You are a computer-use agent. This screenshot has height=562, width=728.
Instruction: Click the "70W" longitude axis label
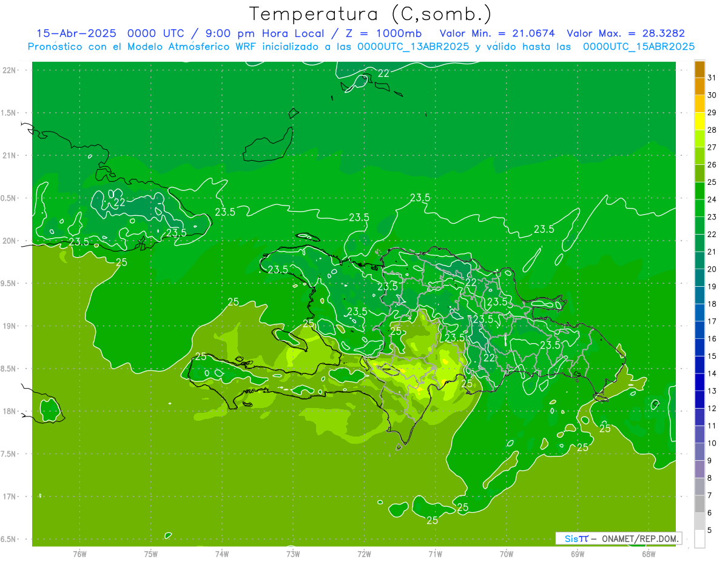[507, 554]
